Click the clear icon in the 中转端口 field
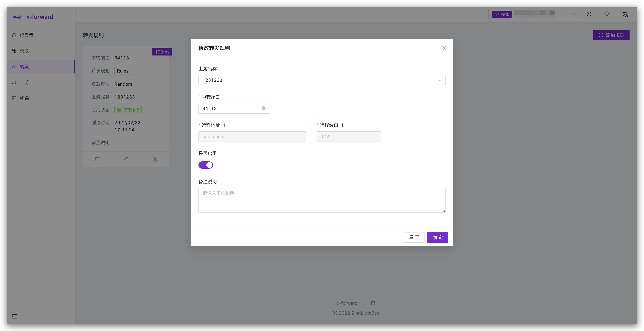Image resolution: width=644 pixels, height=331 pixels. [263, 108]
